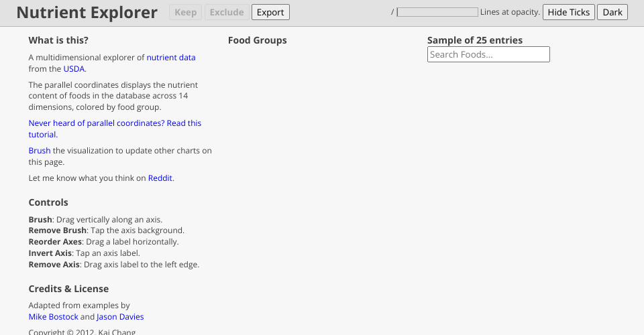Focus the Search Foods input field
The height and width of the screenshot is (335, 644).
coord(488,54)
